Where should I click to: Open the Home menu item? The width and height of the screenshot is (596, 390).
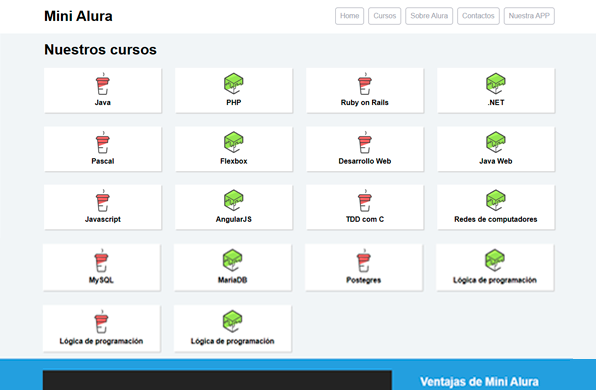click(349, 16)
